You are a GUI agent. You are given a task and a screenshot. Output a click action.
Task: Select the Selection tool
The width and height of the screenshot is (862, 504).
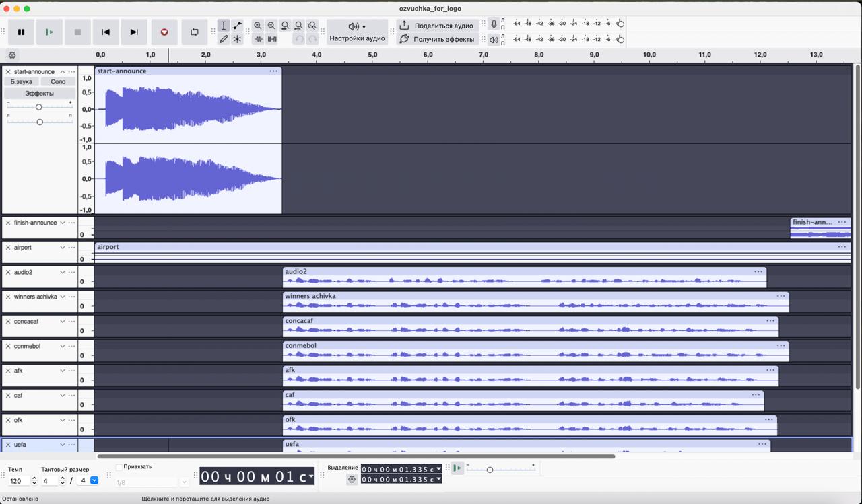223,25
